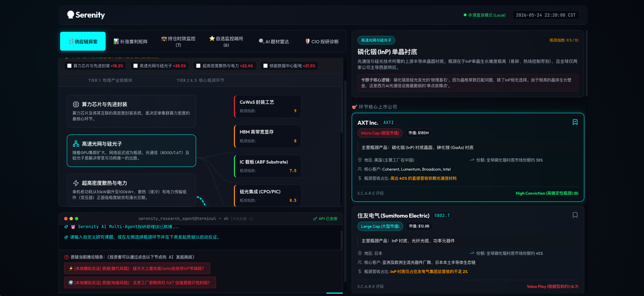The image size is (644, 296).
Task: Switch to the CIO 投研诊断 tab
Action: point(322,41)
